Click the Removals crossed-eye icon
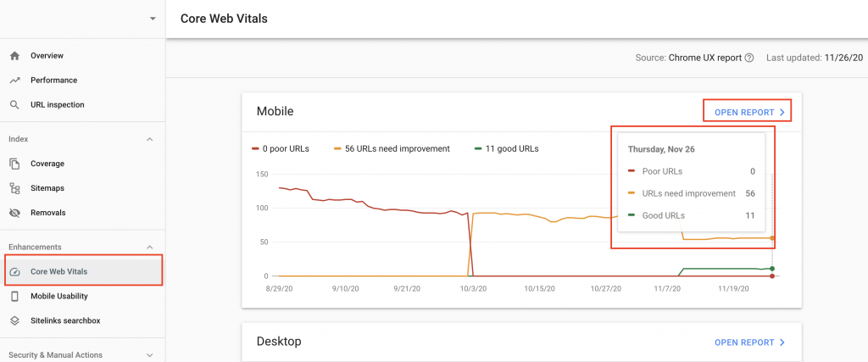Screen dimensions: 868x362 click(x=15, y=213)
